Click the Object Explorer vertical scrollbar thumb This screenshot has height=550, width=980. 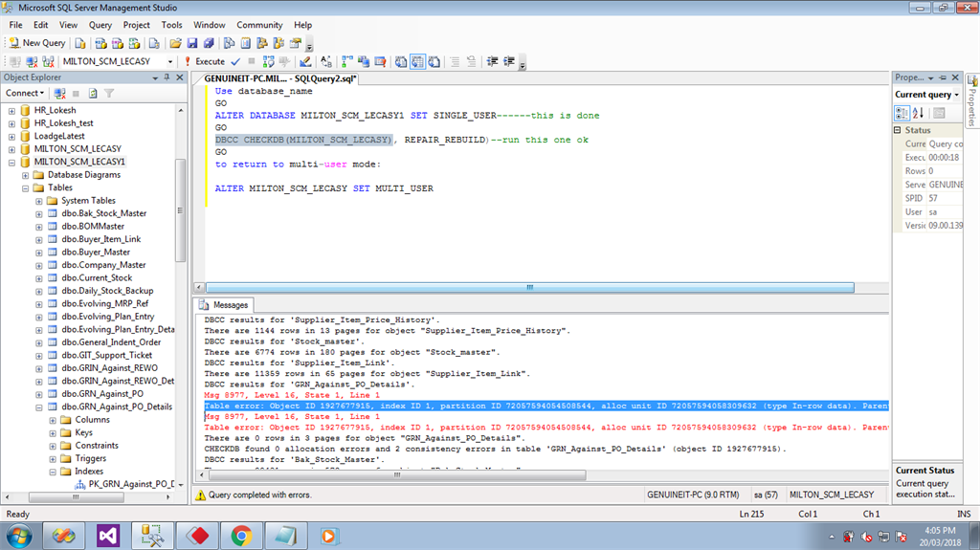click(x=181, y=210)
